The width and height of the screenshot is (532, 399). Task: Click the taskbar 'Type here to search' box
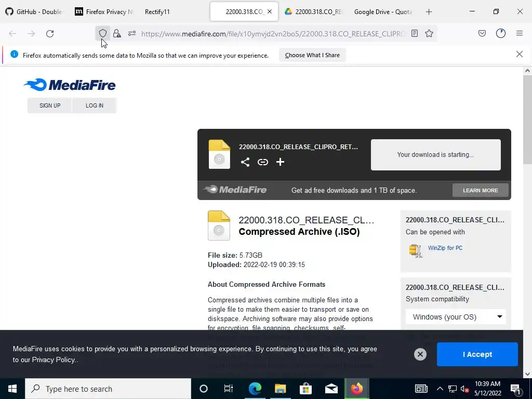click(108, 389)
